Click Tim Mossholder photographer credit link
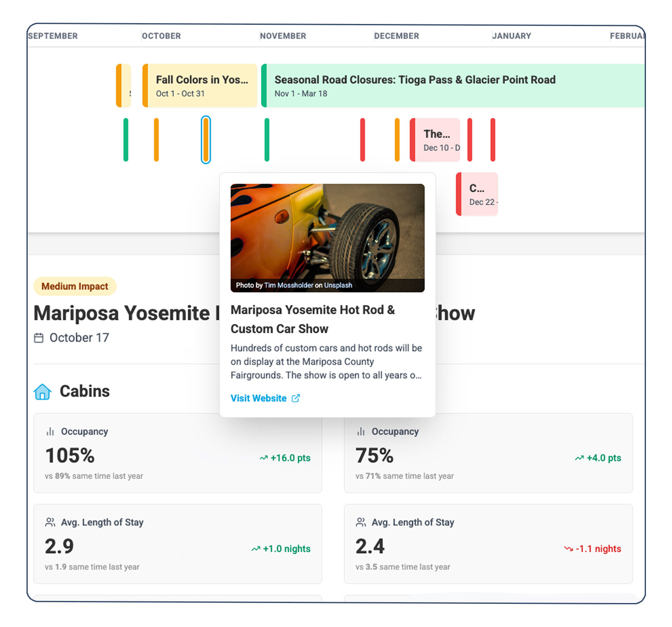 point(289,285)
